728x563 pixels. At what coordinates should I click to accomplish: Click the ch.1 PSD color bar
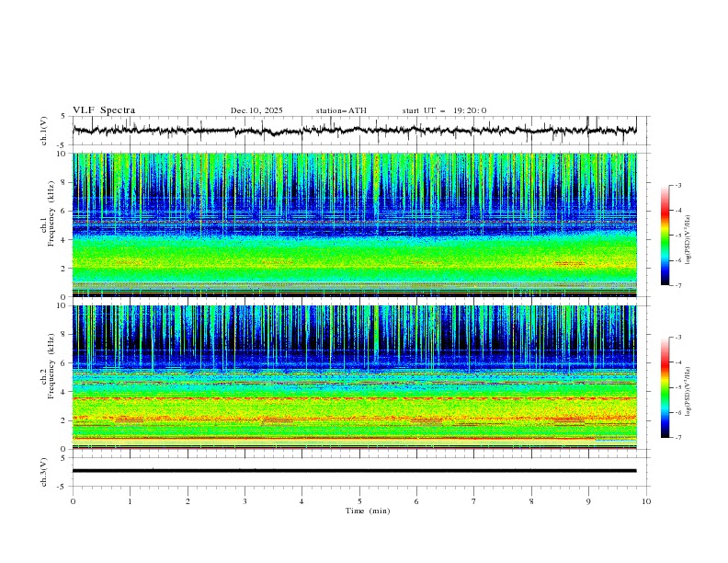coord(665,236)
